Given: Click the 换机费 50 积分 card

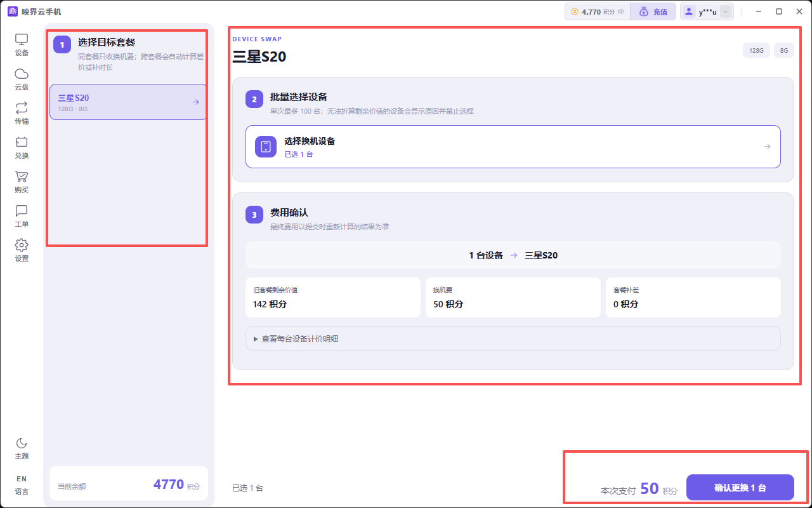Looking at the screenshot, I should [513, 297].
